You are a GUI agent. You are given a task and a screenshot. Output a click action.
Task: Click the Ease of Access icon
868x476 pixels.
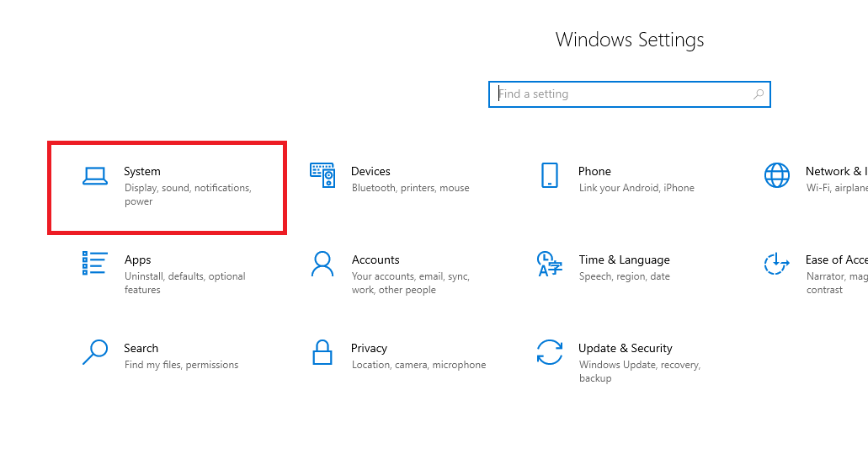click(x=776, y=264)
